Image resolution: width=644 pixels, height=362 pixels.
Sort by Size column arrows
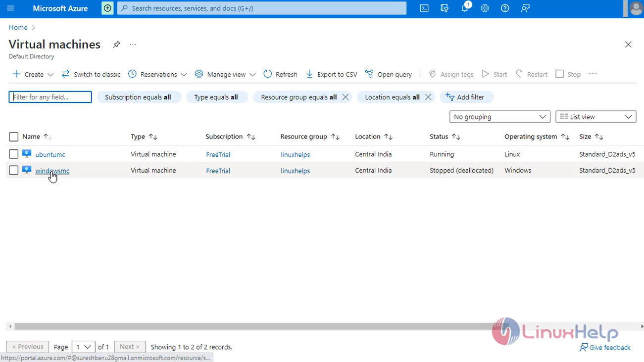pos(599,137)
